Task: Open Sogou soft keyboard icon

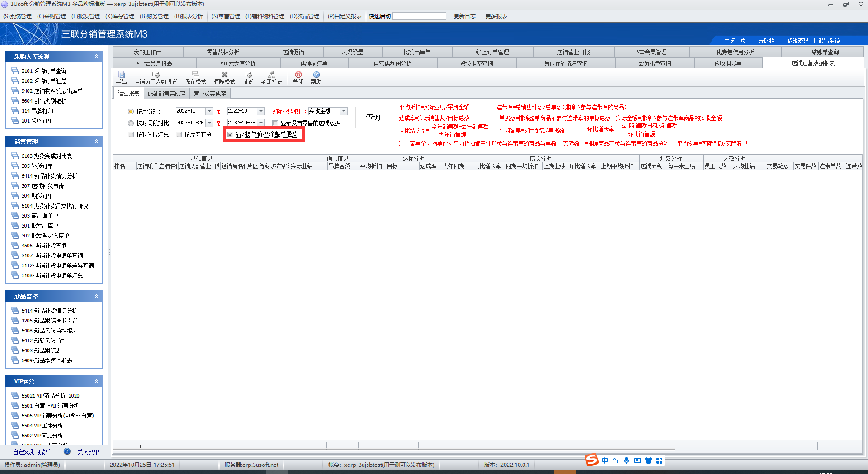Action: (x=637, y=460)
